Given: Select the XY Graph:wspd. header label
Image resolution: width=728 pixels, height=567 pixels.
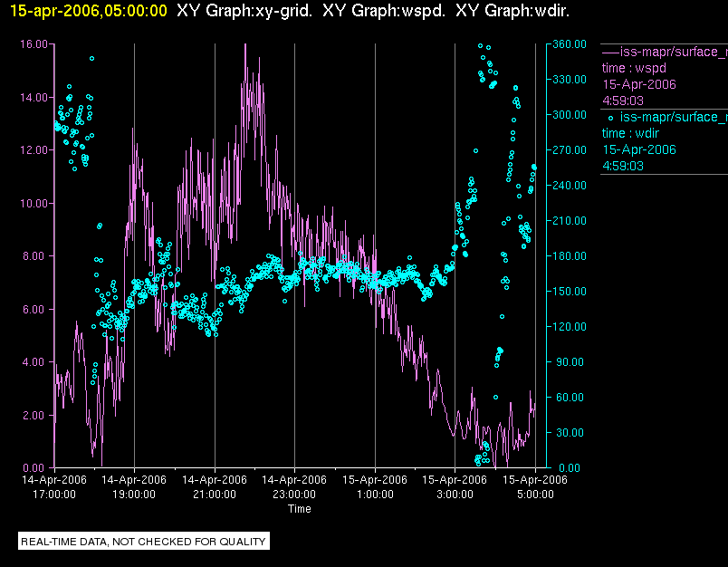Looking at the screenshot, I should click(384, 11).
